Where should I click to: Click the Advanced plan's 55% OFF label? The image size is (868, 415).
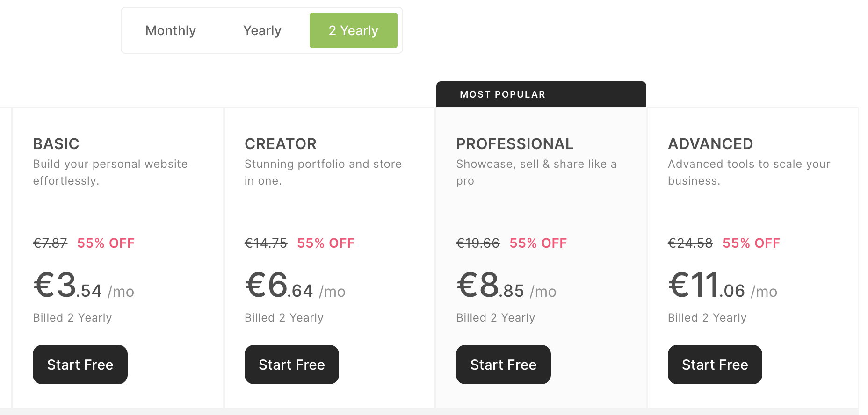(x=751, y=243)
